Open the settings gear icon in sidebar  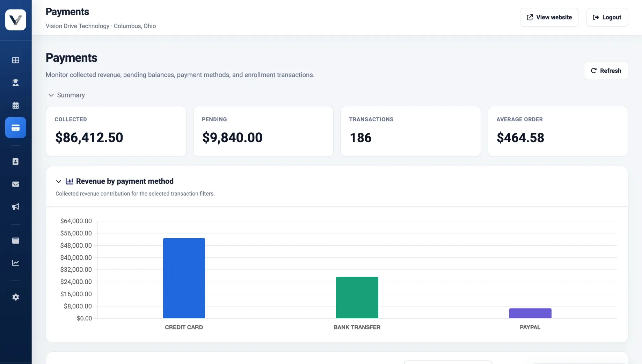point(16,297)
